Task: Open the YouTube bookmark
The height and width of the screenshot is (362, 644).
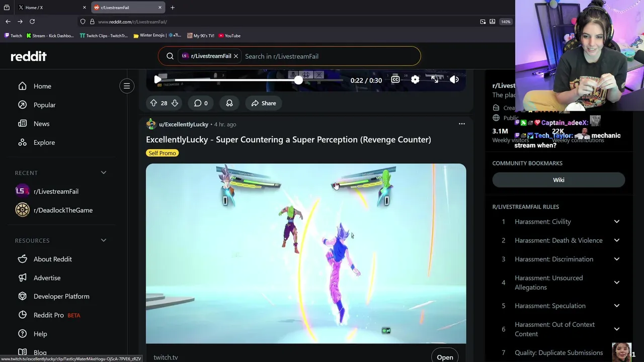Action: point(229,36)
